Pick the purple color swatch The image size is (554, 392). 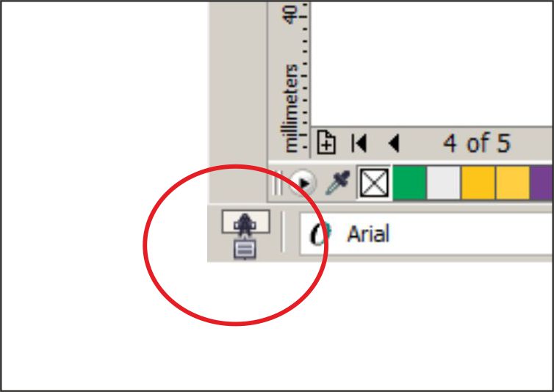(542, 183)
